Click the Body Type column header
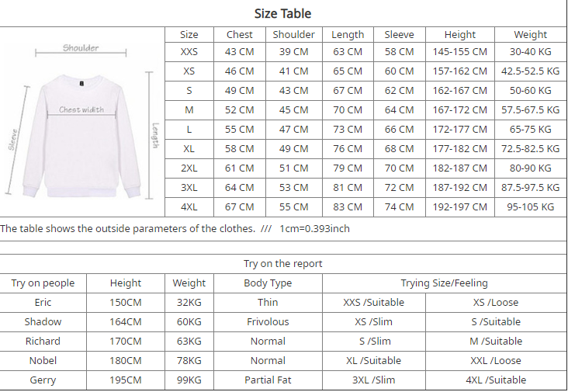The height and width of the screenshot is (392, 568). pos(268,283)
